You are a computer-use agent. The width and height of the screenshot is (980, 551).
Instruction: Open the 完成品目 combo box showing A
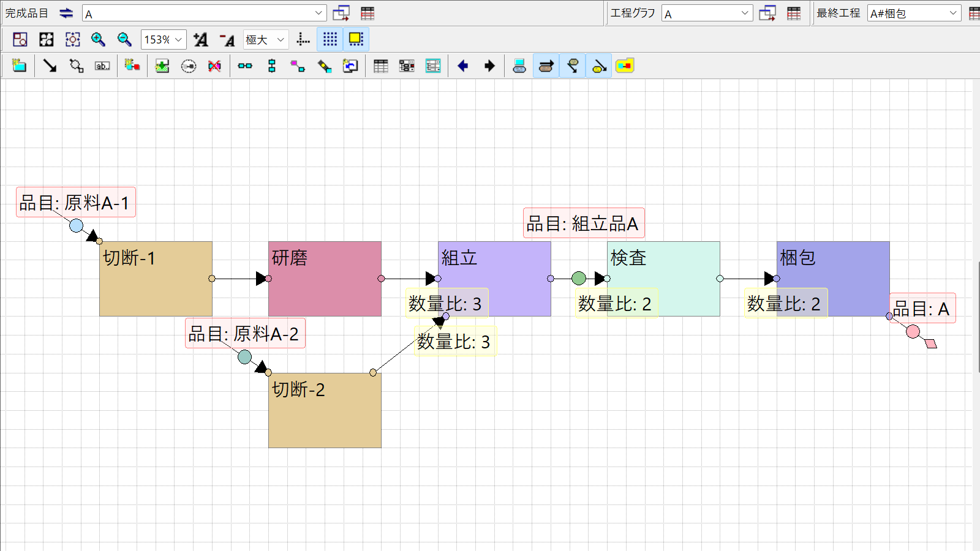[204, 13]
